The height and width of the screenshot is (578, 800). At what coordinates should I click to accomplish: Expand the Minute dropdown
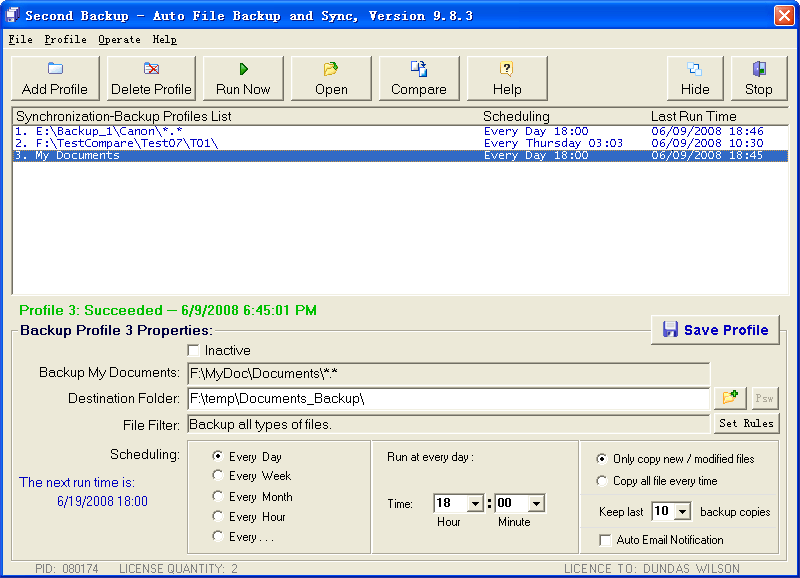[536, 504]
